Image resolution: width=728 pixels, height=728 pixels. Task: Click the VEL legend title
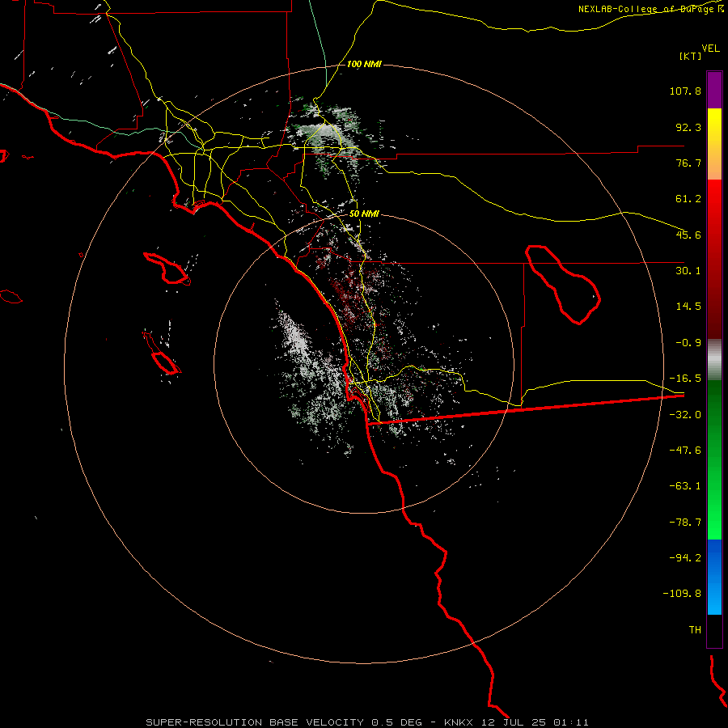[710, 49]
